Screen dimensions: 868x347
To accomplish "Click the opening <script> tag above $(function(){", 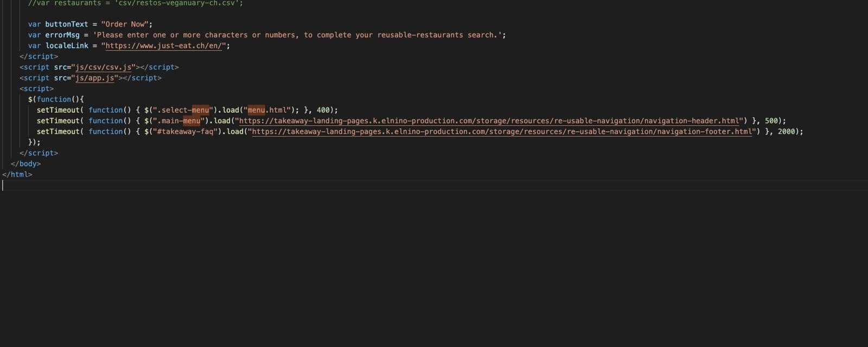I will coord(36,89).
